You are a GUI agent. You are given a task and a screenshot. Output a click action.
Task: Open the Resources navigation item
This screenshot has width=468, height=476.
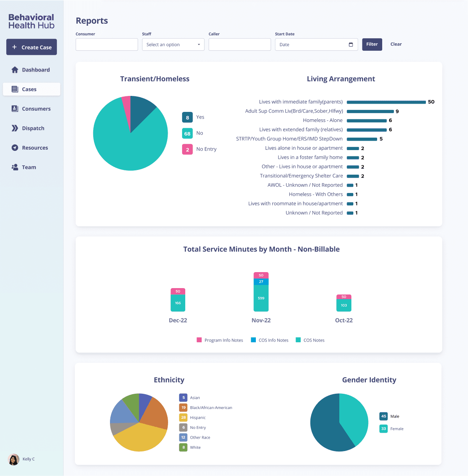pos(35,148)
